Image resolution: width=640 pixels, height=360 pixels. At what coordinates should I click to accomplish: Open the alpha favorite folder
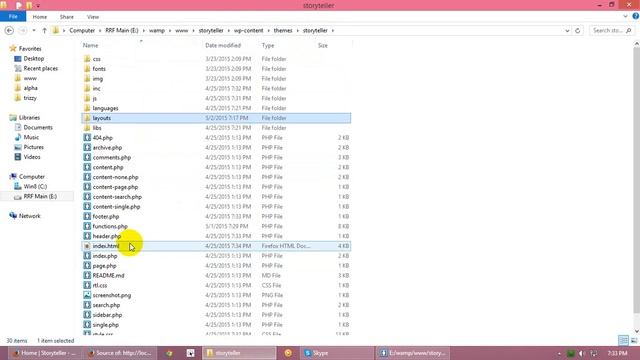(x=30, y=88)
